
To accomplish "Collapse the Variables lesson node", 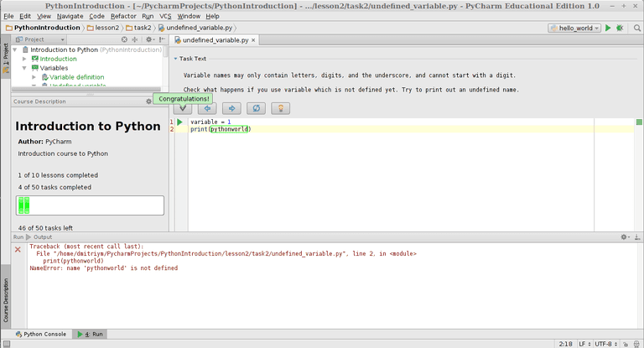I will click(x=24, y=68).
